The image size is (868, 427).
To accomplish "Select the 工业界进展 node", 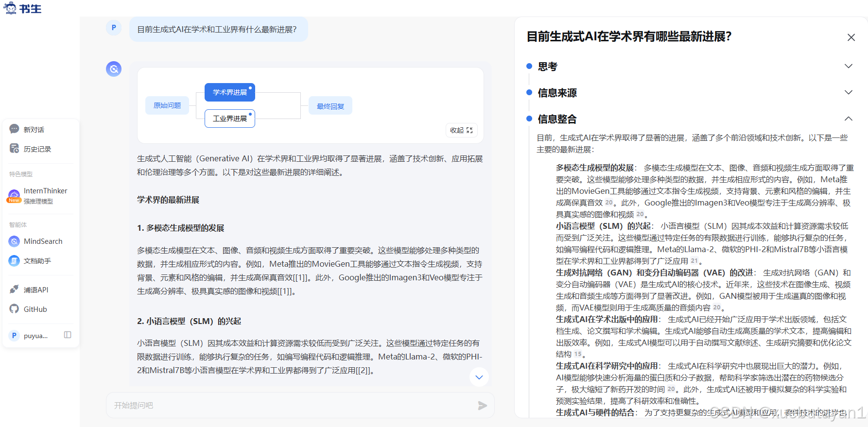I will point(230,119).
